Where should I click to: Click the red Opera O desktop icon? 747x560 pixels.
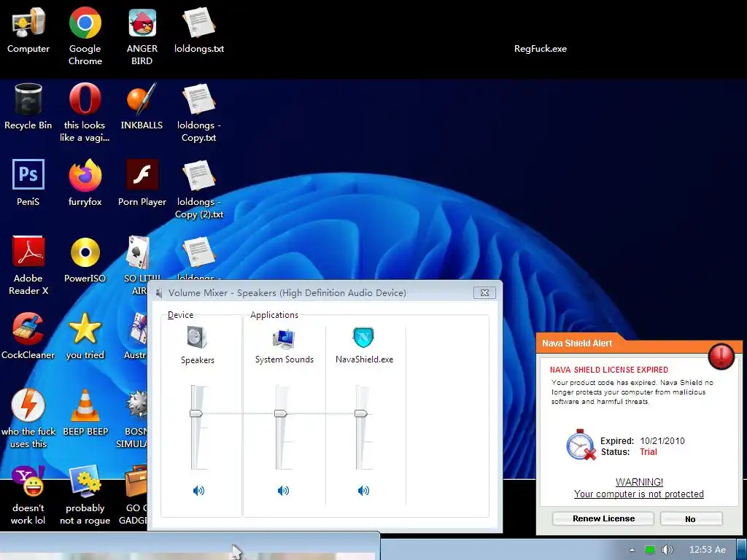(x=85, y=98)
